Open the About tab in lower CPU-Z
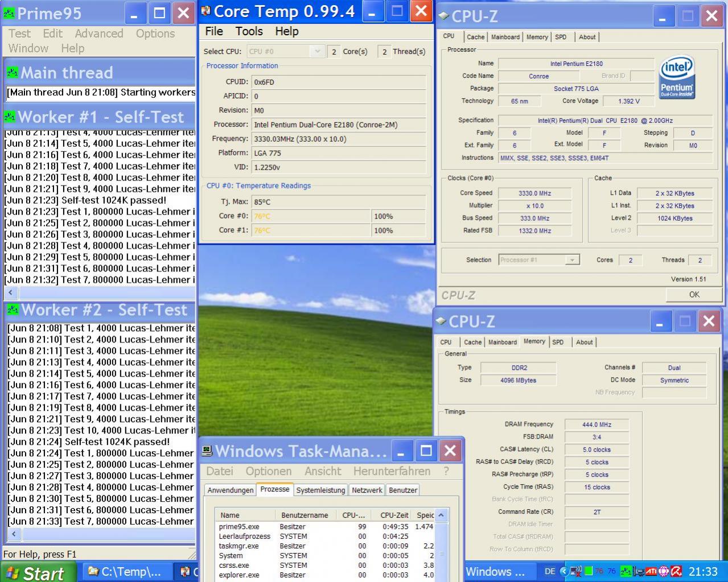This screenshot has height=582, width=728. [585, 342]
